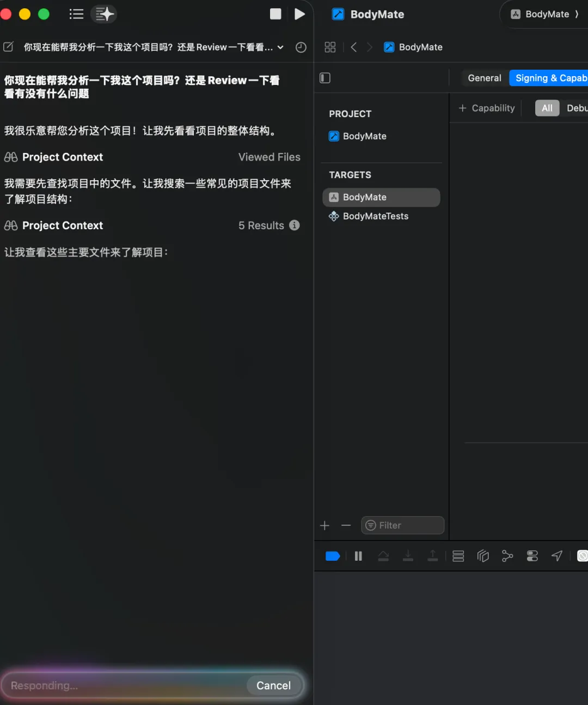Click BodyMate in the jump bar

pyautogui.click(x=413, y=47)
